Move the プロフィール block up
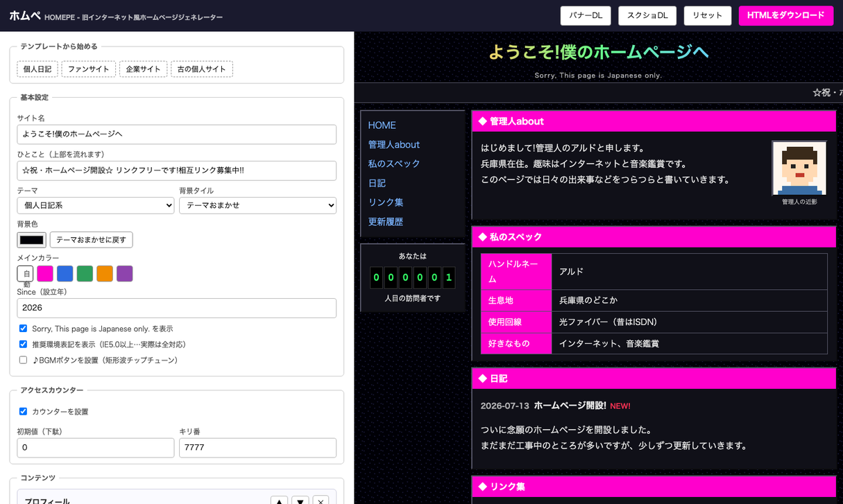 tap(279, 500)
